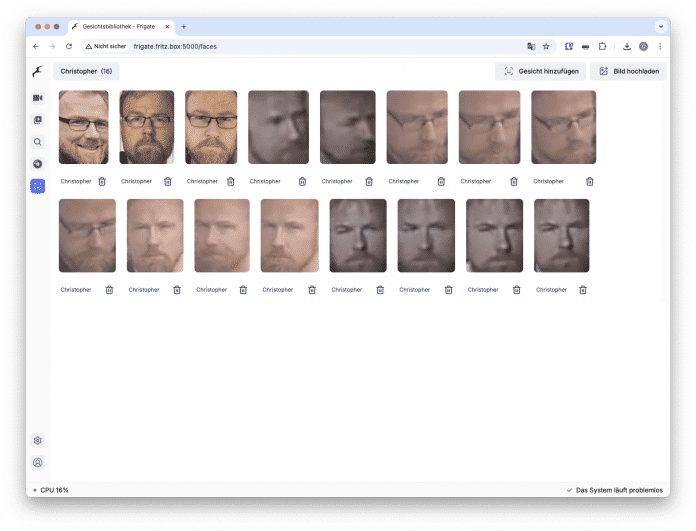This screenshot has height=531, width=696.
Task: Click the Frigate bird logo
Action: (x=38, y=71)
